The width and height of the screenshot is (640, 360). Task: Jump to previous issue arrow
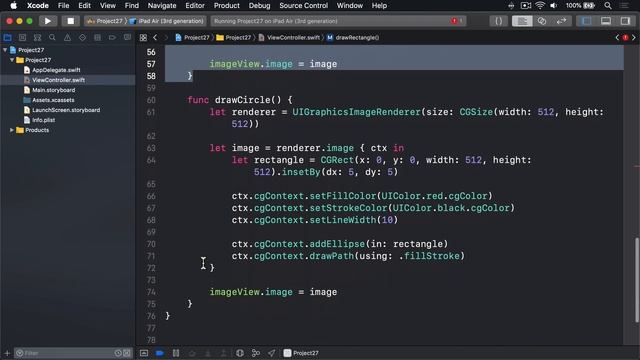617,38
